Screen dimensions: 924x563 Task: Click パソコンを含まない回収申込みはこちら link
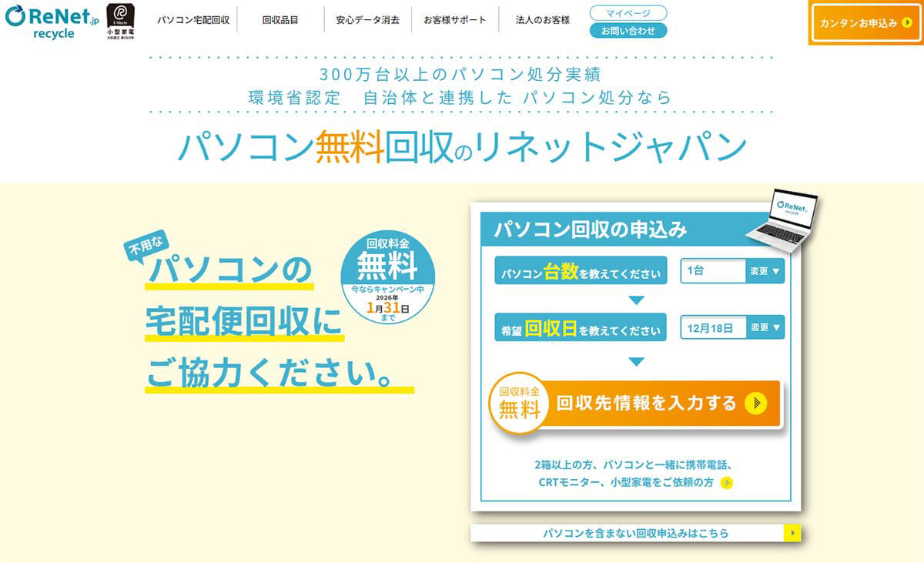(636, 533)
